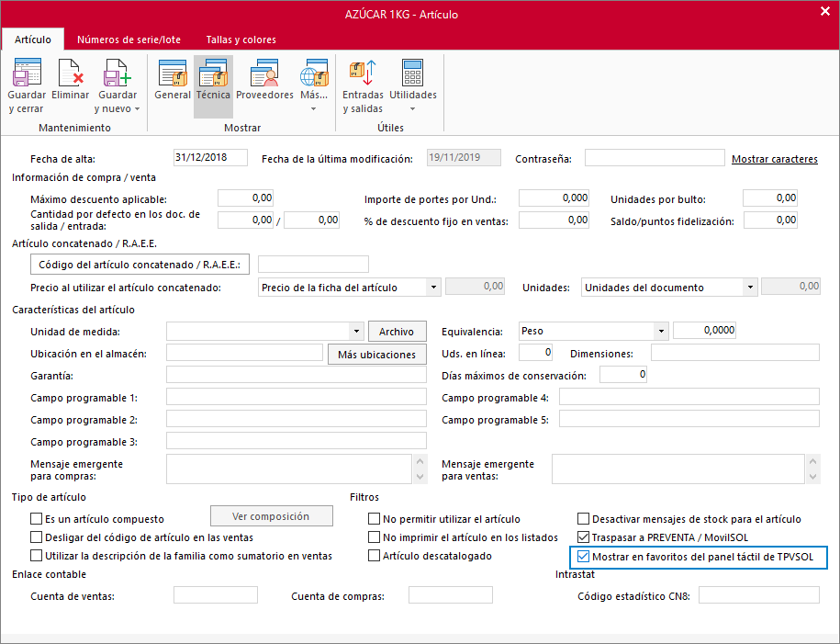The image size is (840, 644).
Task: Switch to Números de serie/lote tab
Action: click(x=129, y=40)
